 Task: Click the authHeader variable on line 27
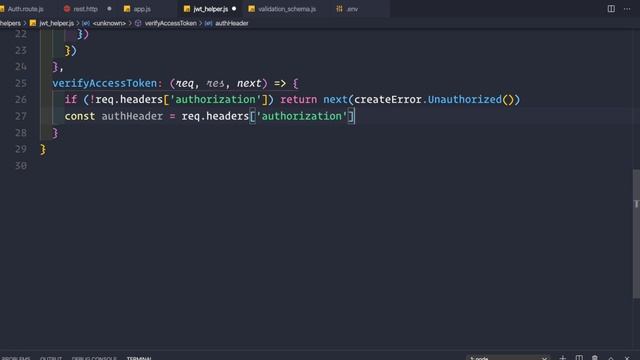click(x=132, y=116)
